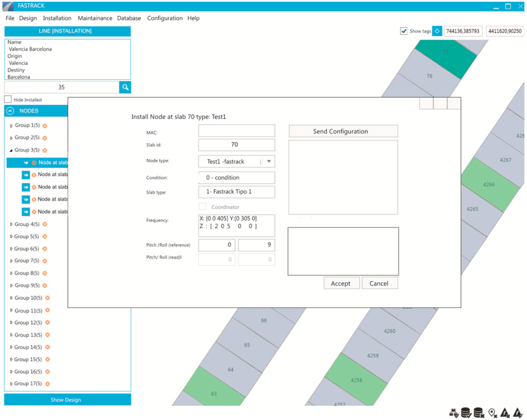Expand the Group 10(5) tree node
The width and height of the screenshot is (527, 420).
coord(11,298)
